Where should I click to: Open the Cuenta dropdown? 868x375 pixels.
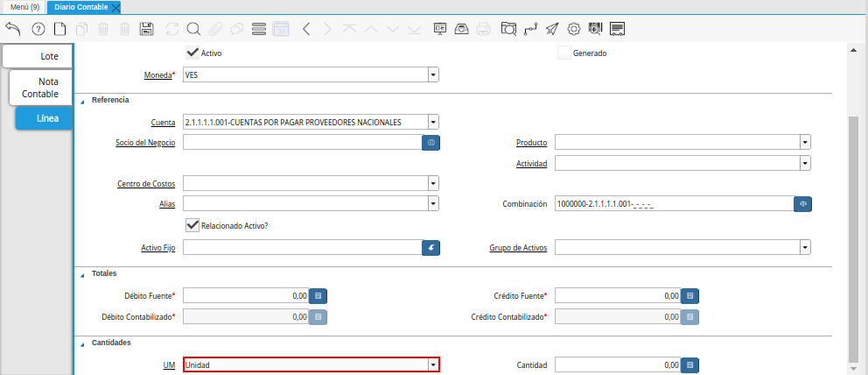pos(433,122)
